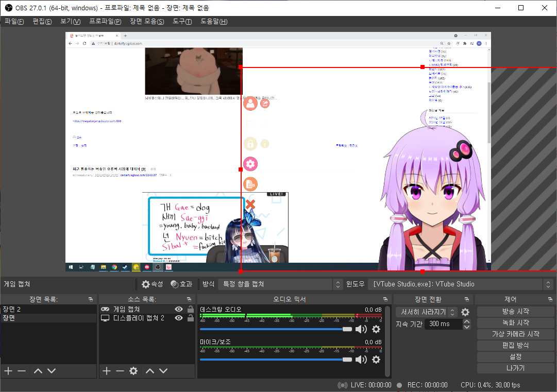Open source 속성 properties gear
The width and height of the screenshot is (557, 392).
pyautogui.click(x=152, y=284)
